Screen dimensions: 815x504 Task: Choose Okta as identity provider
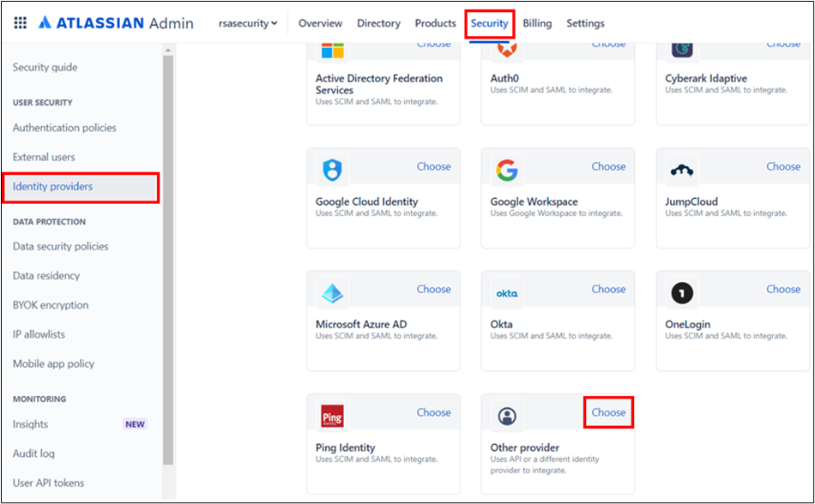pyautogui.click(x=608, y=289)
